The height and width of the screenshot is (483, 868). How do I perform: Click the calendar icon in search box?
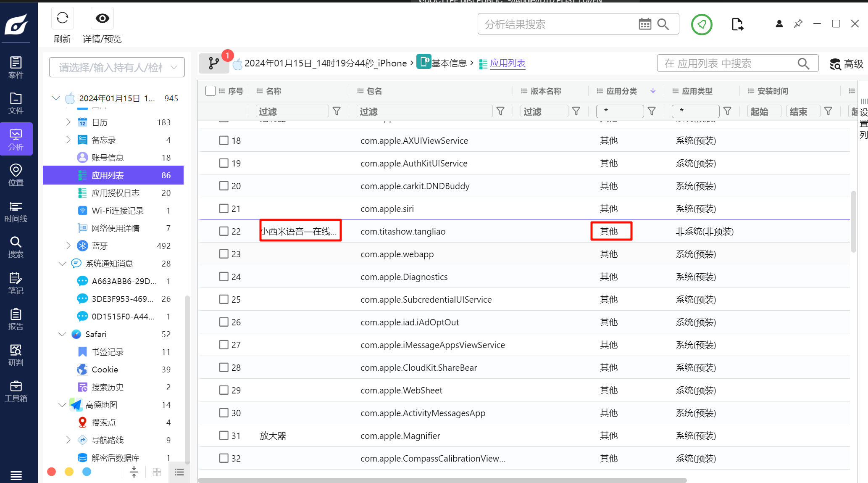pos(644,24)
